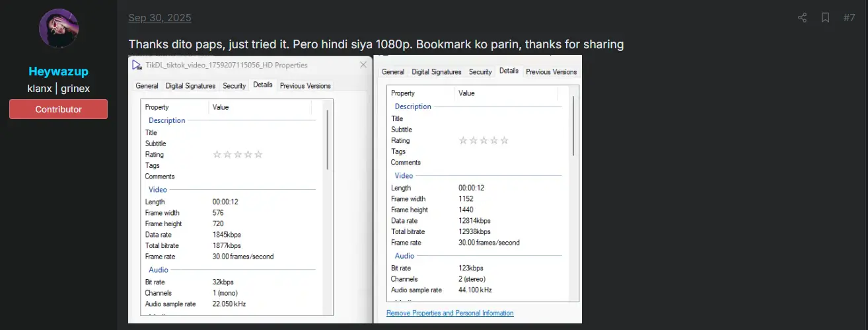Bookmark this post with the bookmark icon
The image size is (868, 330).
[x=825, y=18]
